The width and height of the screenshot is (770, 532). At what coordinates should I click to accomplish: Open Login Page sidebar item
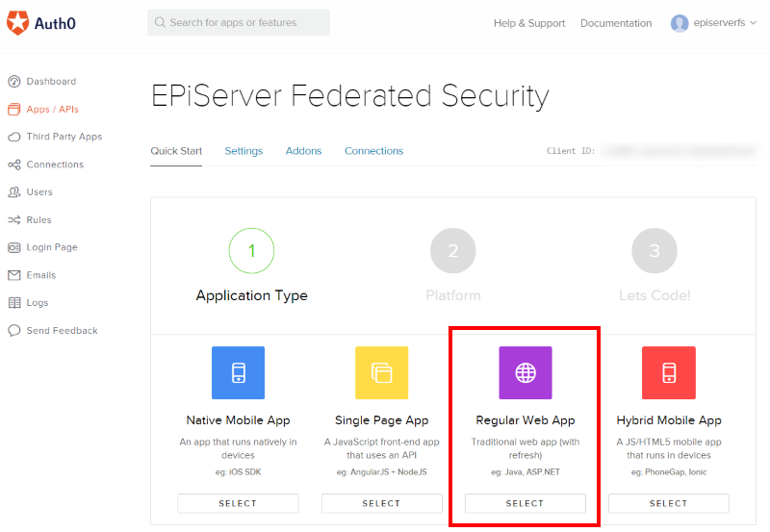click(52, 247)
